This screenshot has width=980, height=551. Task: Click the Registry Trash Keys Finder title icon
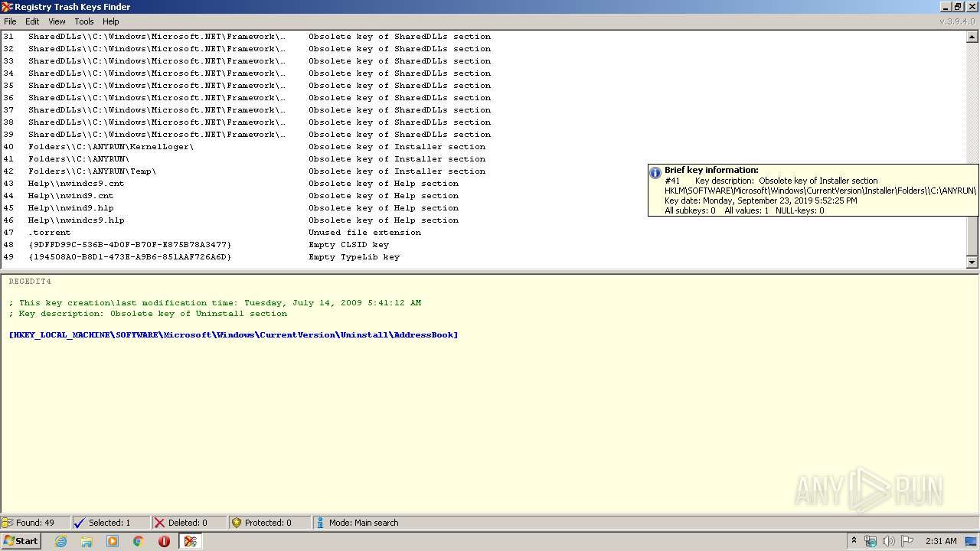click(7, 7)
